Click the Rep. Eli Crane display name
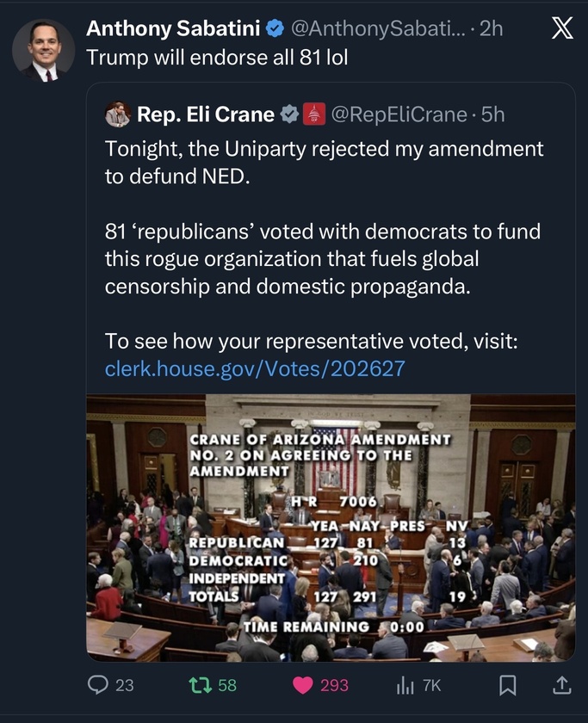The image size is (588, 723). pyautogui.click(x=206, y=114)
